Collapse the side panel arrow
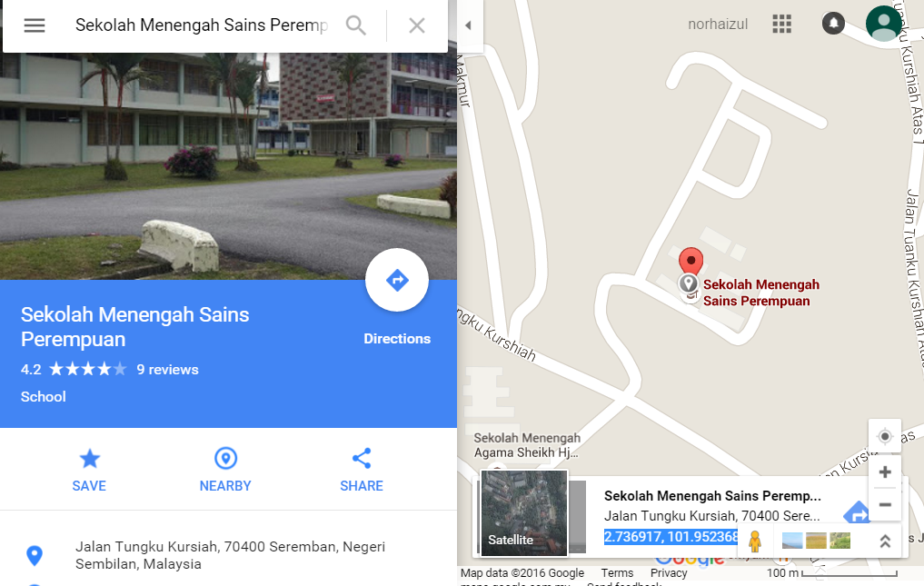924x586 pixels. [x=469, y=25]
